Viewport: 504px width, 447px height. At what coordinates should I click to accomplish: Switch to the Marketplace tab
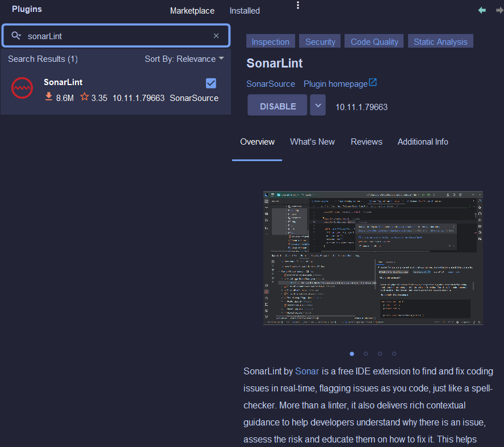click(192, 11)
